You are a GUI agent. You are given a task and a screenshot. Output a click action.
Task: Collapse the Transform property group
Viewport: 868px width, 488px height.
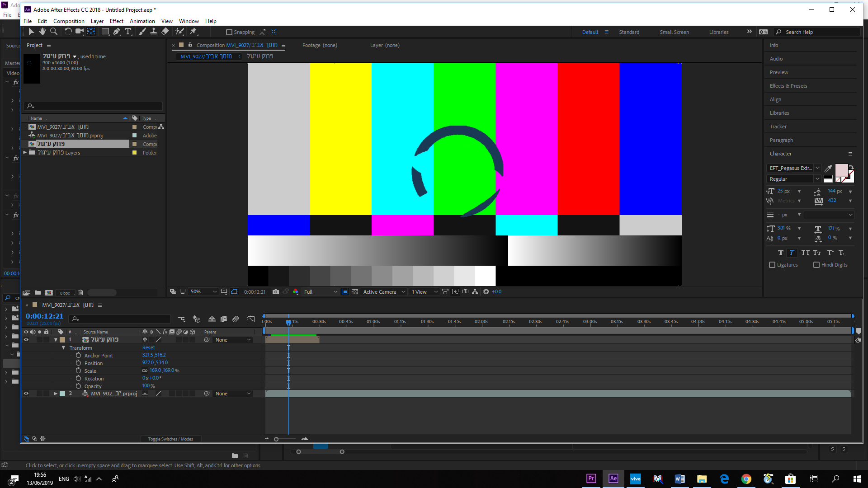[63, 348]
